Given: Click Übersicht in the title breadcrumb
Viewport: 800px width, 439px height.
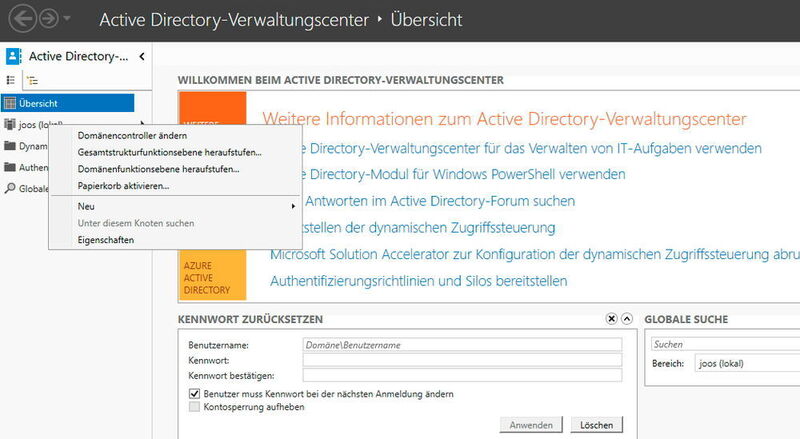Looking at the screenshot, I should [x=427, y=20].
